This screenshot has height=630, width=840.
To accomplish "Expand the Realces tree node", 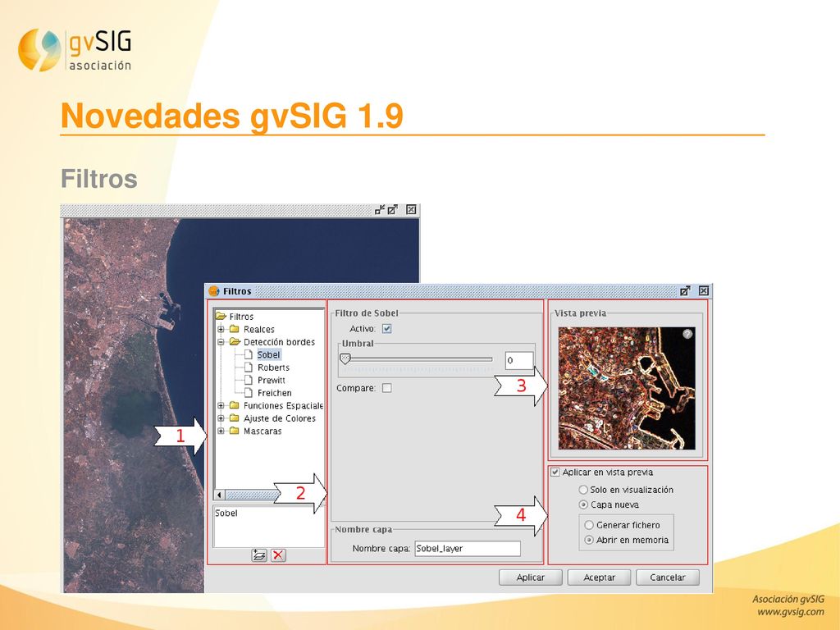I will point(221,329).
